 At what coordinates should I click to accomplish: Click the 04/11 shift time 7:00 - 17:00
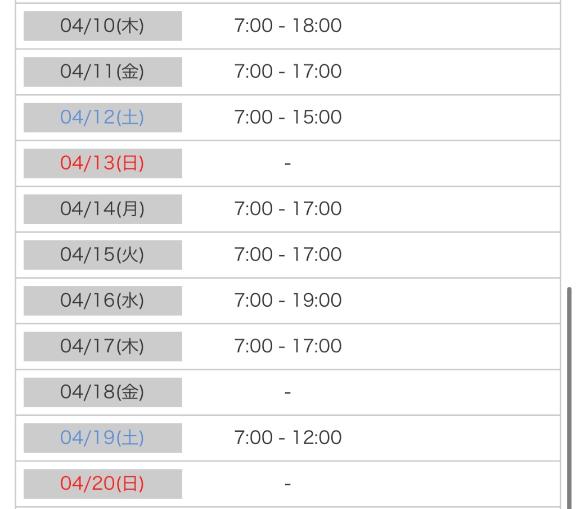(288, 72)
